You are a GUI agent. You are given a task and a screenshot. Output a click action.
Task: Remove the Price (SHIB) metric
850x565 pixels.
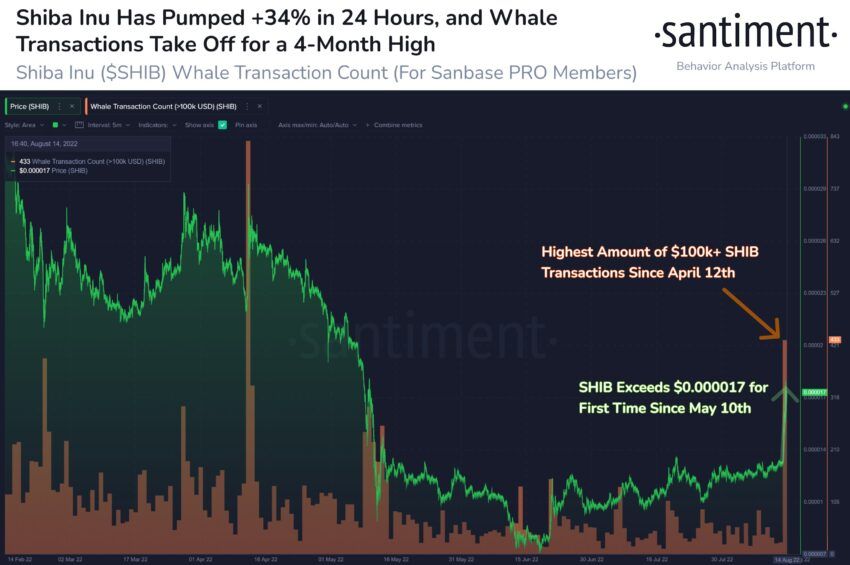[72, 106]
